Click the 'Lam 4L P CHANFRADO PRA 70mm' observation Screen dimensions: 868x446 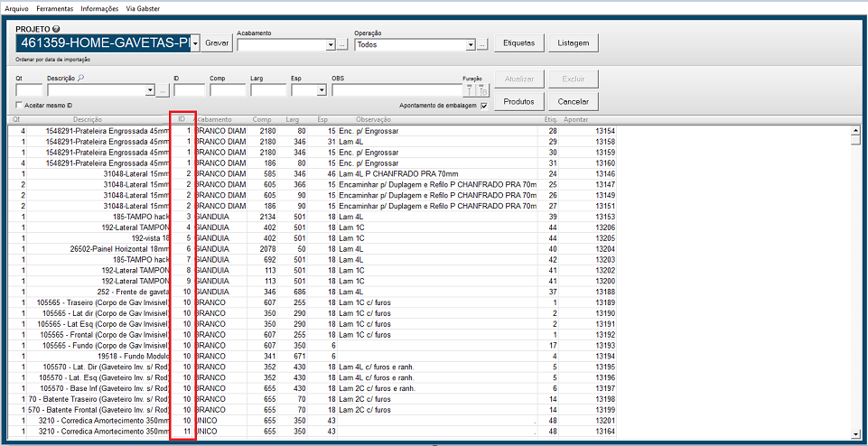click(398, 173)
